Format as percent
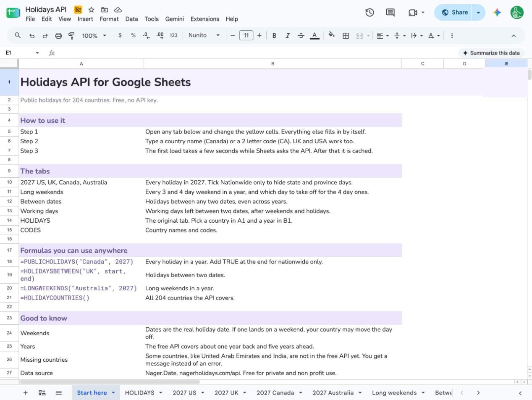 point(133,36)
